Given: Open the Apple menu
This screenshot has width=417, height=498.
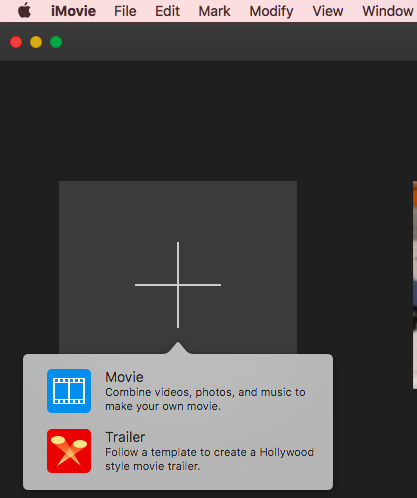Looking at the screenshot, I should point(24,11).
